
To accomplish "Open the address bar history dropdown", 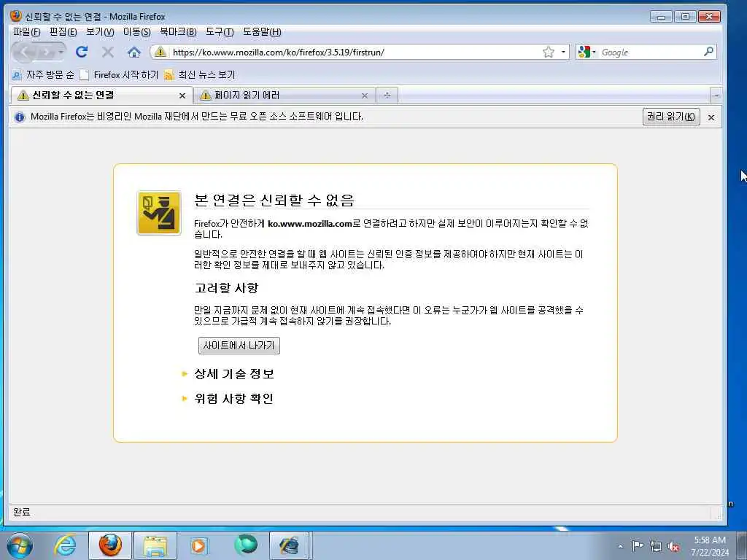I will click(564, 52).
